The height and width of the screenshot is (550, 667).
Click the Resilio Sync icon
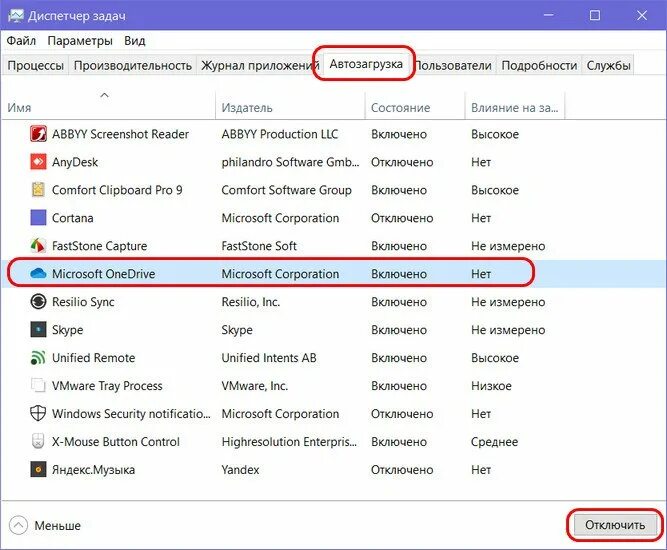38,302
